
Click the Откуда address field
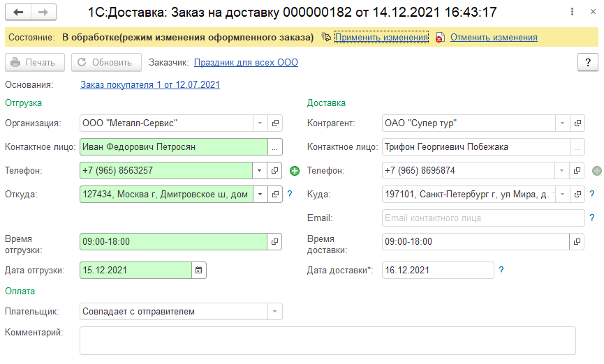pos(166,195)
